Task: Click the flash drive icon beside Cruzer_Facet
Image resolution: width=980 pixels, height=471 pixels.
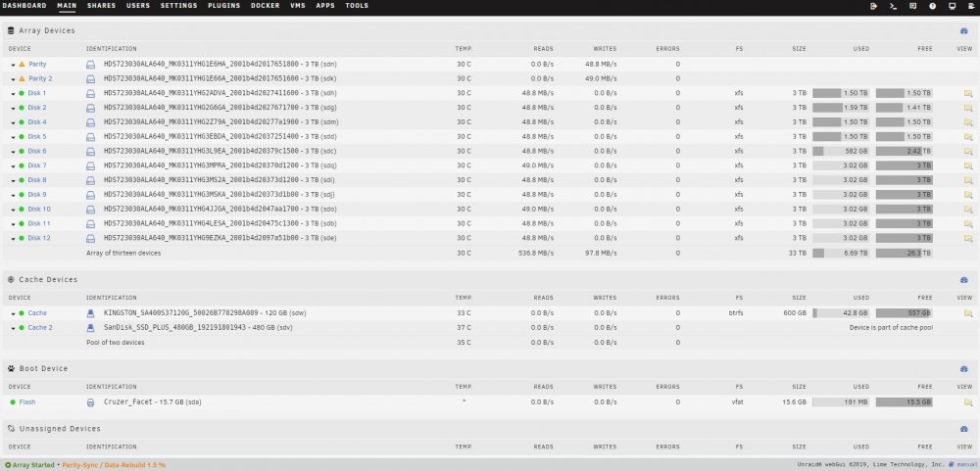Action: [x=90, y=402]
